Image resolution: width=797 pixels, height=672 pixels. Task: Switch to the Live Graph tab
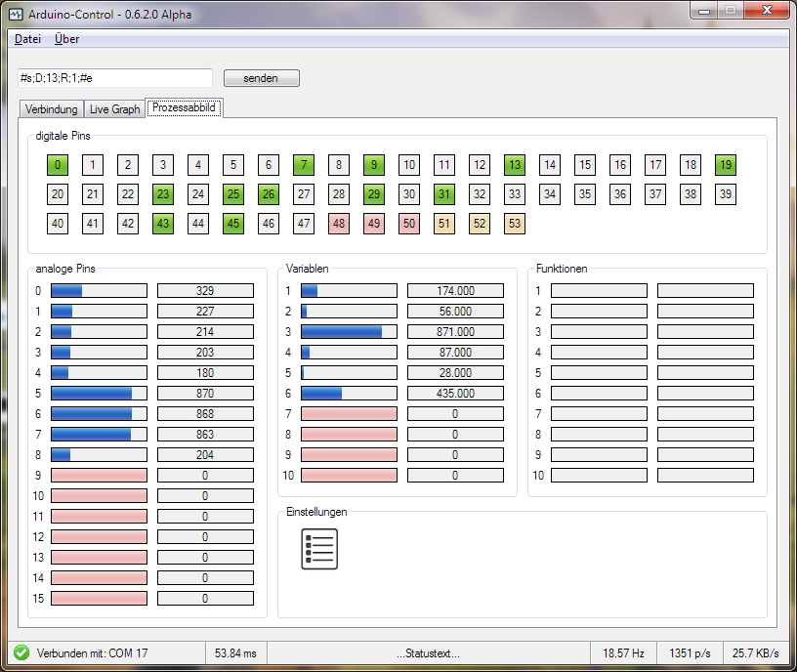(x=115, y=109)
